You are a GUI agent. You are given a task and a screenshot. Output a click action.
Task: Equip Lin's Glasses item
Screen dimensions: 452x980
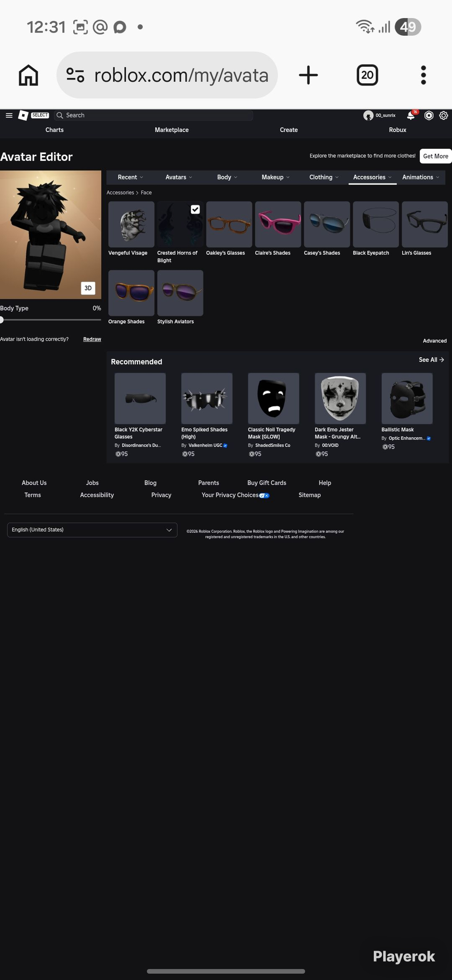tap(424, 224)
